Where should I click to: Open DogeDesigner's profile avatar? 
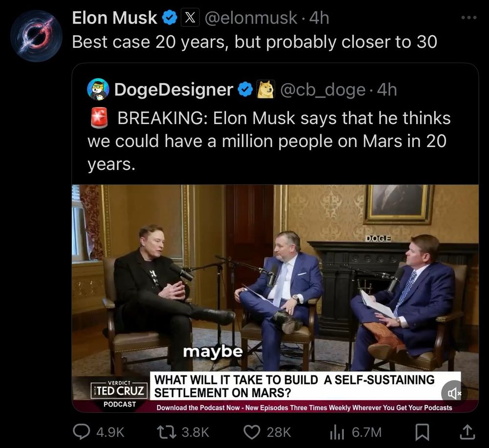tap(98, 89)
